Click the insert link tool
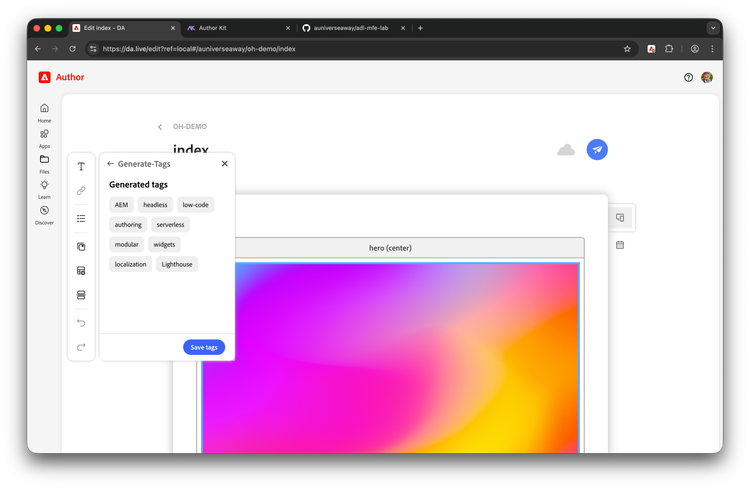Image resolution: width=750 pixels, height=489 pixels. 81,190
